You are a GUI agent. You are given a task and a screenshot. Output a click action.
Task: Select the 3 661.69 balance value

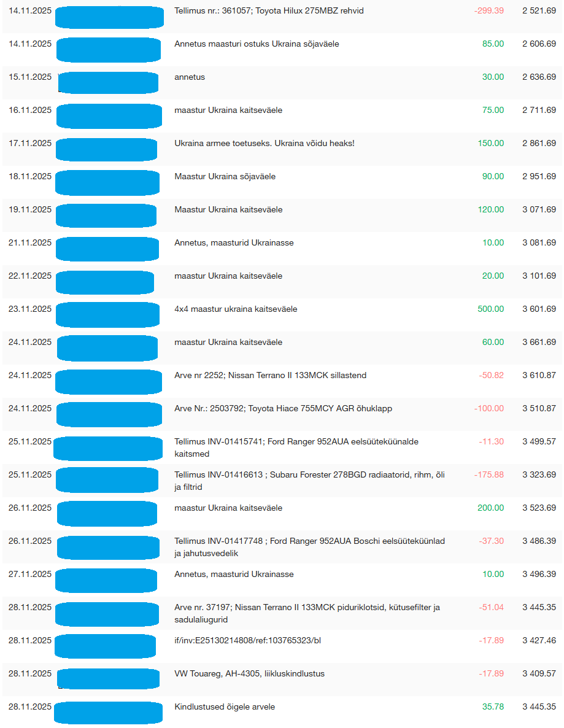click(539, 343)
